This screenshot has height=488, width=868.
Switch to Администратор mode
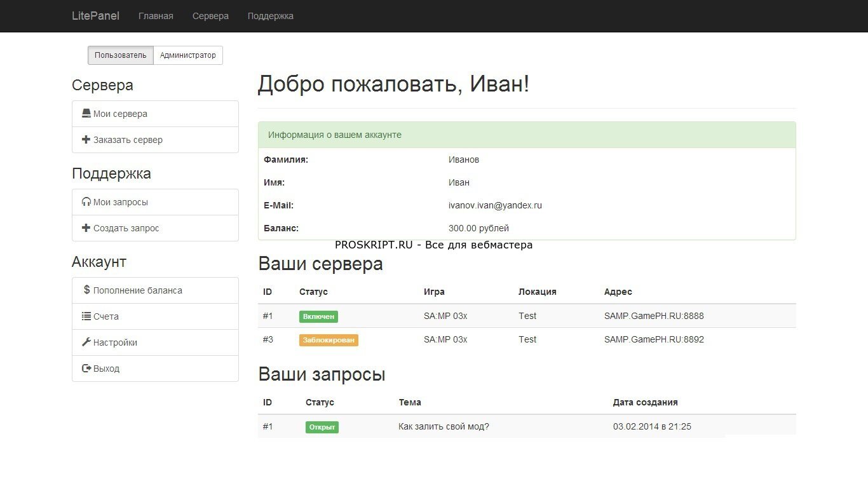point(188,55)
